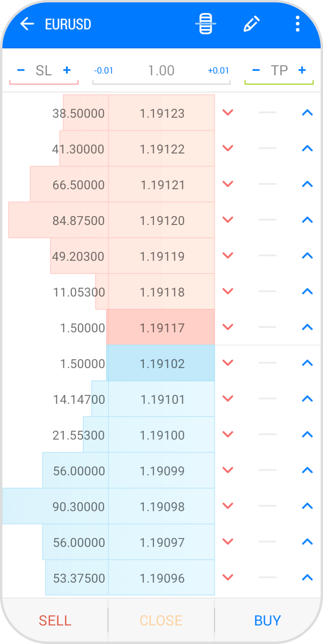The image size is (323, 644).
Task: Open the three-dot overflow menu
Action: click(x=297, y=24)
